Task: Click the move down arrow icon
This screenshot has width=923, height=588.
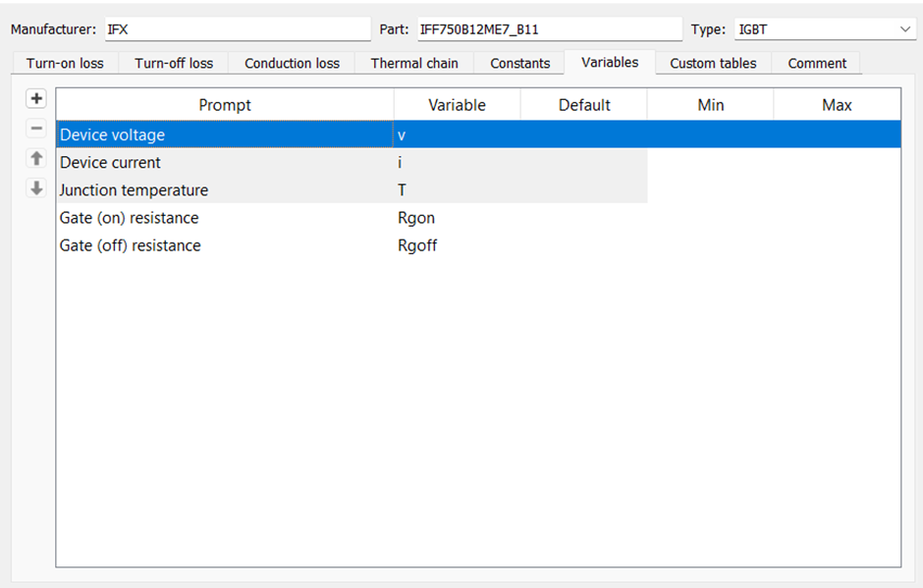Action: coord(35,187)
